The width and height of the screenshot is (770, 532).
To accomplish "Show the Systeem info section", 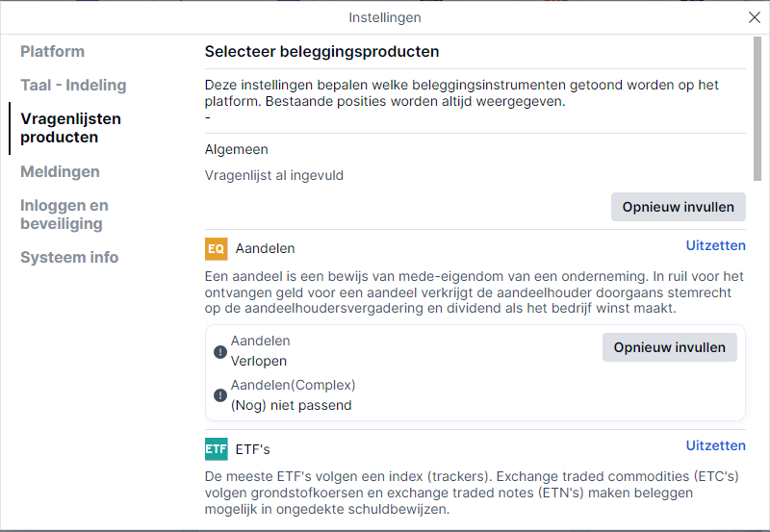I will tap(69, 257).
